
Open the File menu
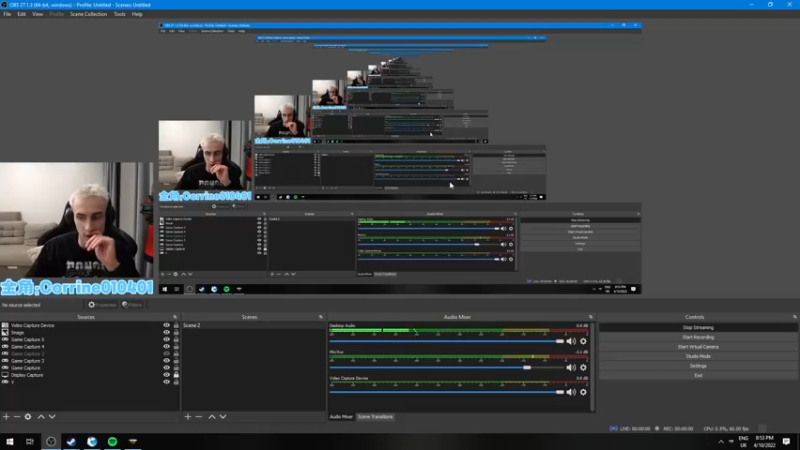(x=7, y=14)
